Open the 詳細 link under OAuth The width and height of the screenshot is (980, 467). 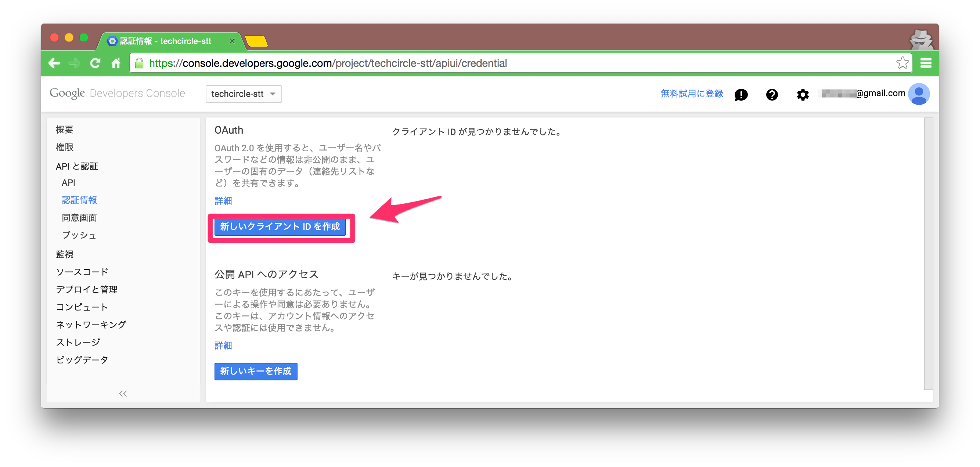(223, 201)
